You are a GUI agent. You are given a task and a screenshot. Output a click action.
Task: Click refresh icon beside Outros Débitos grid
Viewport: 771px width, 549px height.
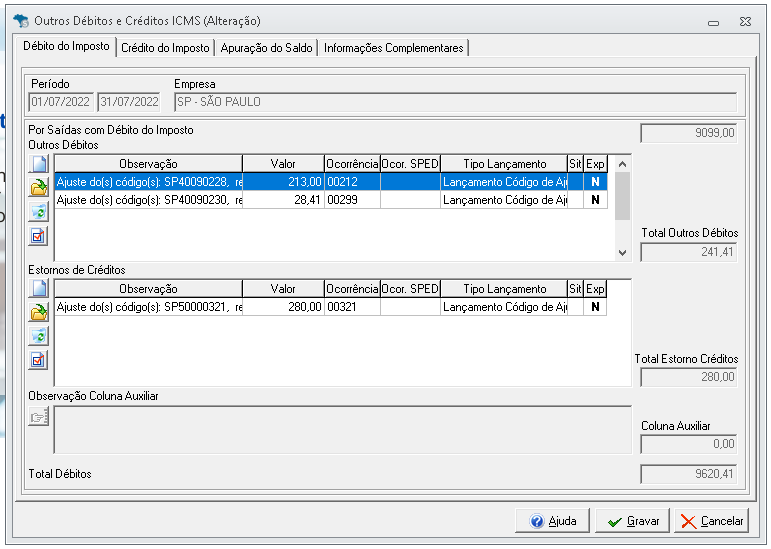[39, 212]
